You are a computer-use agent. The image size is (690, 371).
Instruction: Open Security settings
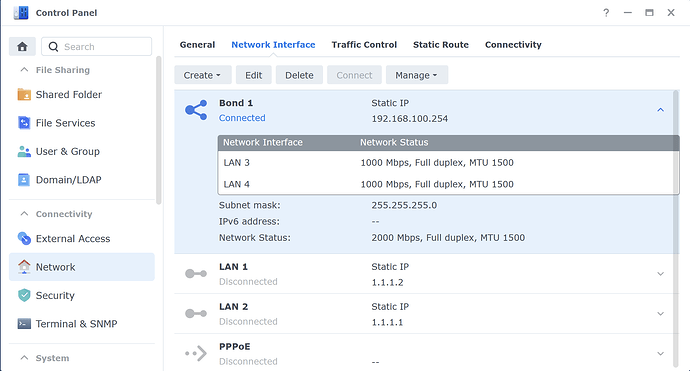point(81,295)
